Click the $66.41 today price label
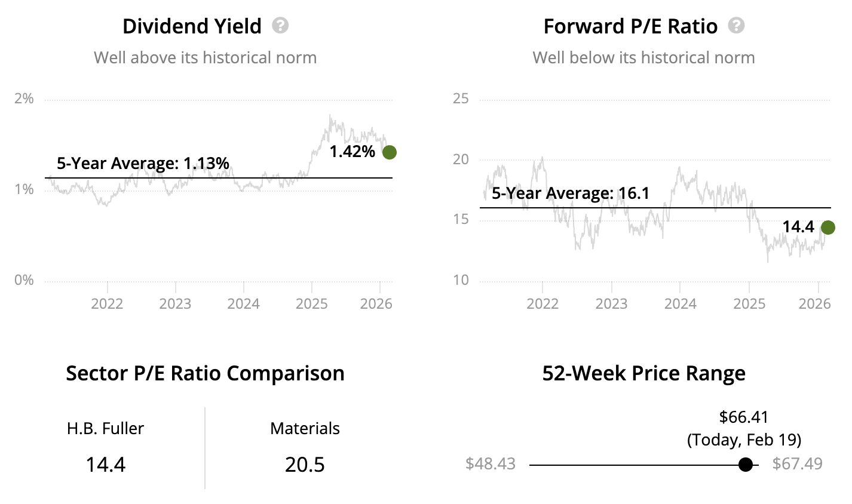The width and height of the screenshot is (852, 504). (x=744, y=417)
